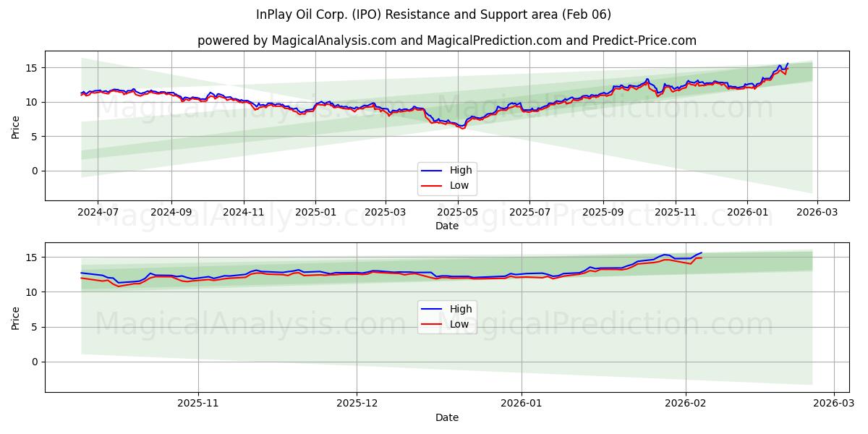Click the top chart x-axis label '2024-09'

point(171,213)
